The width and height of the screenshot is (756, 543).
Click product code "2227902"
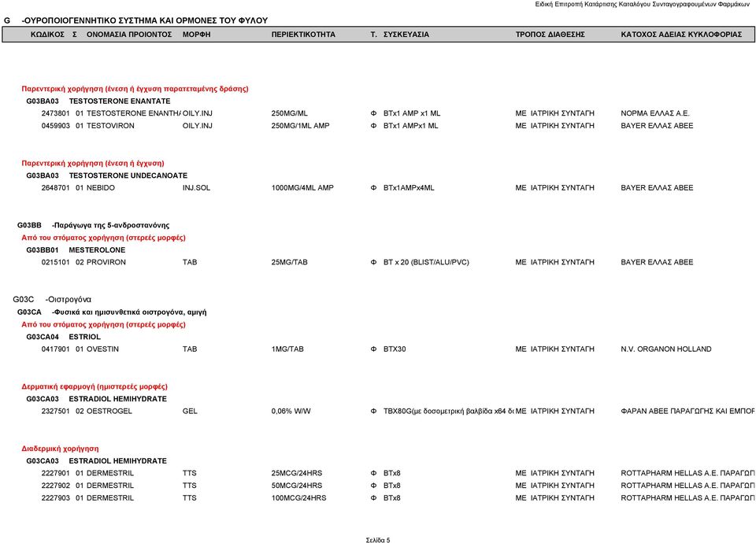pyautogui.click(x=55, y=486)
